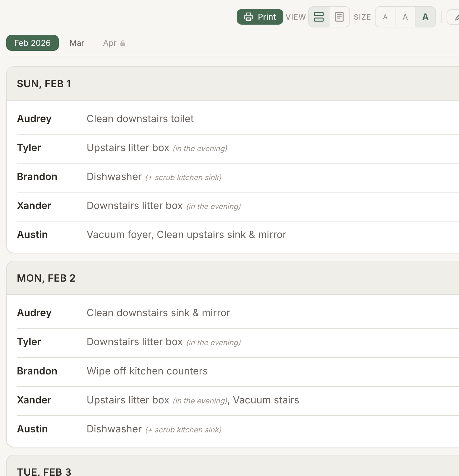Click the printer icon on the Print button

tap(248, 17)
